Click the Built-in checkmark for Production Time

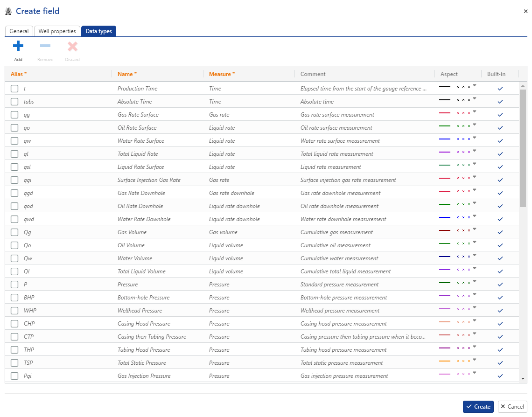[x=500, y=89]
